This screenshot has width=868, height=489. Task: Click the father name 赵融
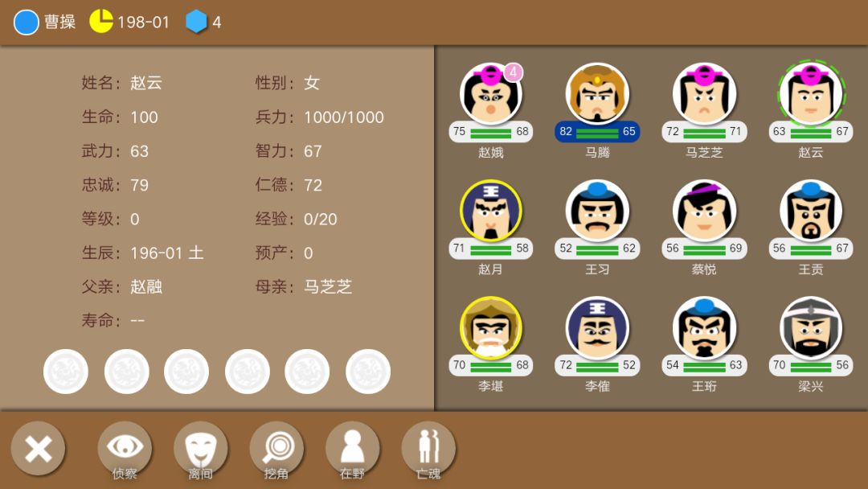pos(146,286)
